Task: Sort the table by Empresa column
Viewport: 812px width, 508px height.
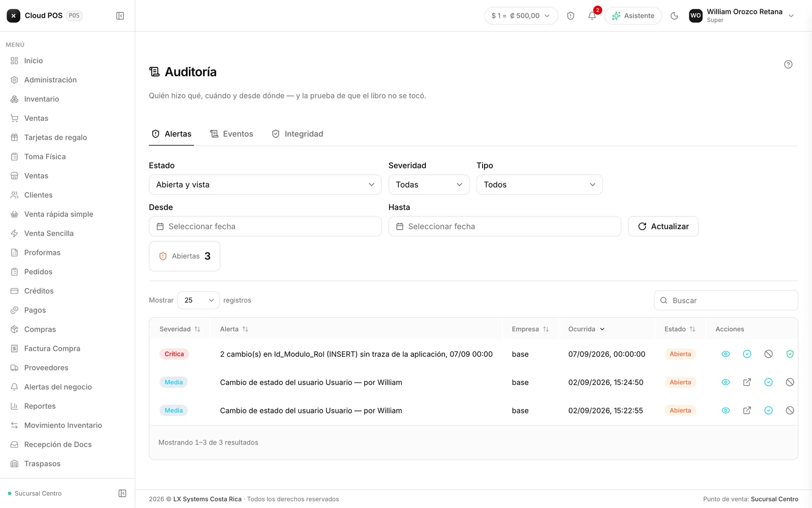Action: pyautogui.click(x=530, y=329)
